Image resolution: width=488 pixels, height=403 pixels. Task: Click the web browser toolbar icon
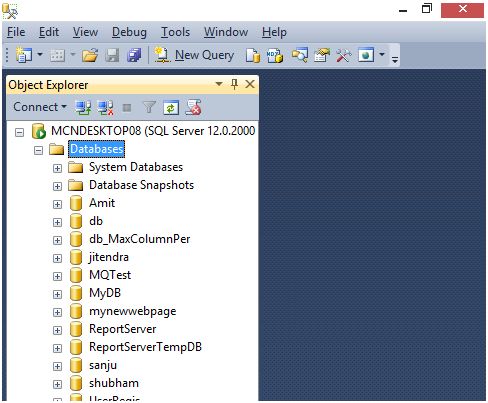point(366,55)
